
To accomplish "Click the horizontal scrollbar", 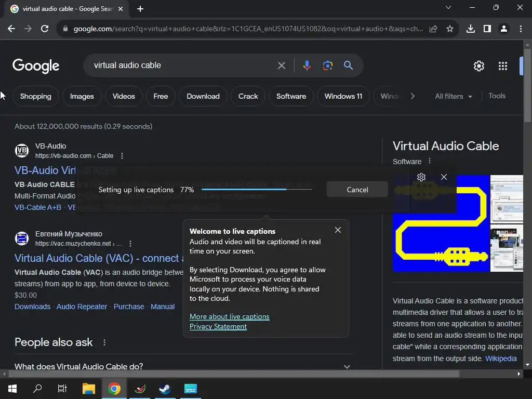I will coord(234,374).
